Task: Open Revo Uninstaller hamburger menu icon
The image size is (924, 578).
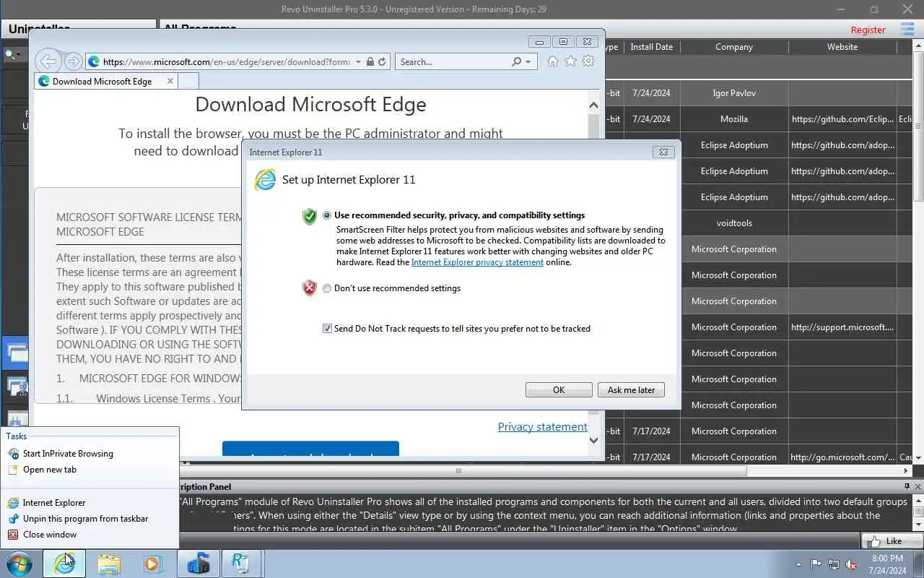Action: 907,29
